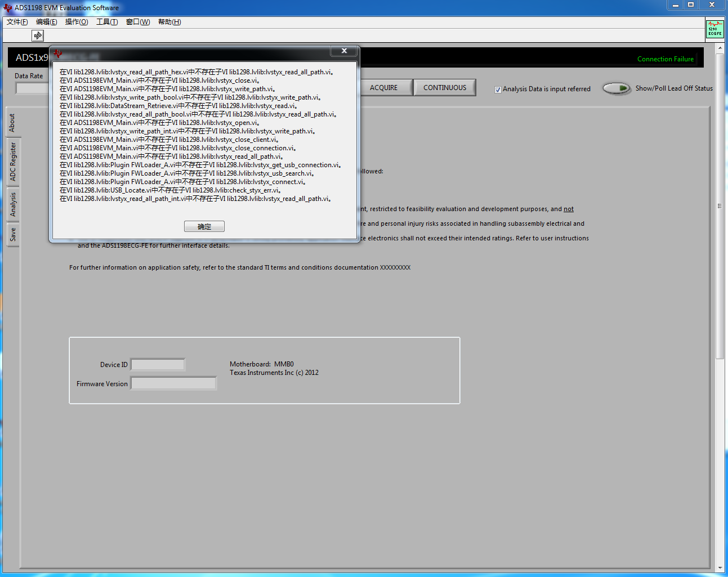The image size is (728, 577).
Task: Click the 1298 ECG FE icon in the top-right corner
Action: point(714,29)
